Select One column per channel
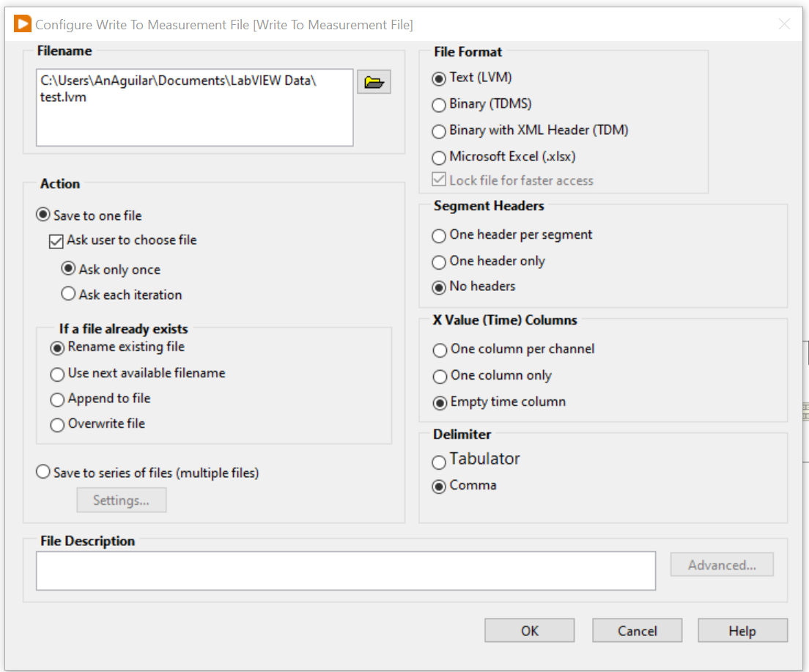 [440, 350]
